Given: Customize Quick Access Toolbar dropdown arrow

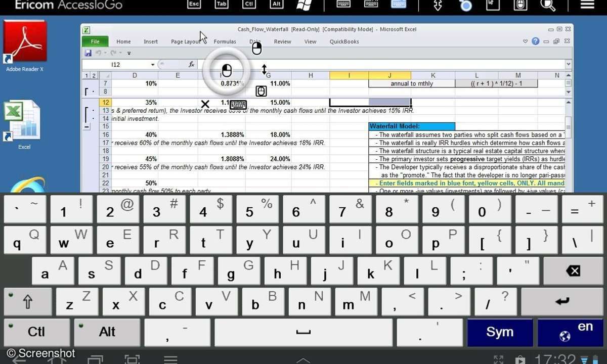Looking at the screenshot, I should point(129,53).
